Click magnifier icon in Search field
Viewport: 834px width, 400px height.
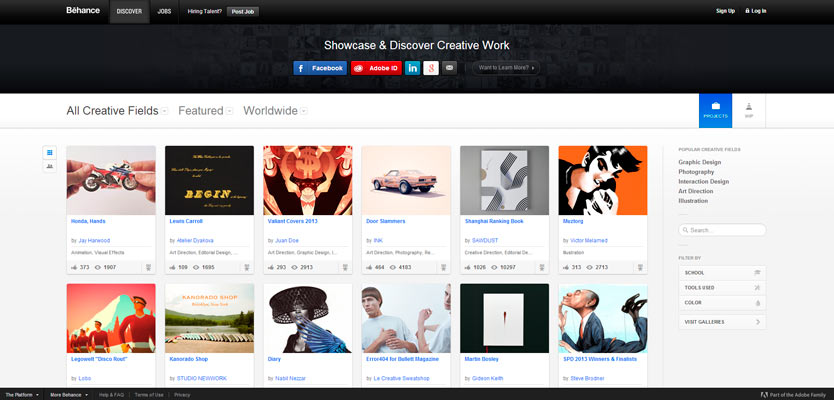pos(685,230)
